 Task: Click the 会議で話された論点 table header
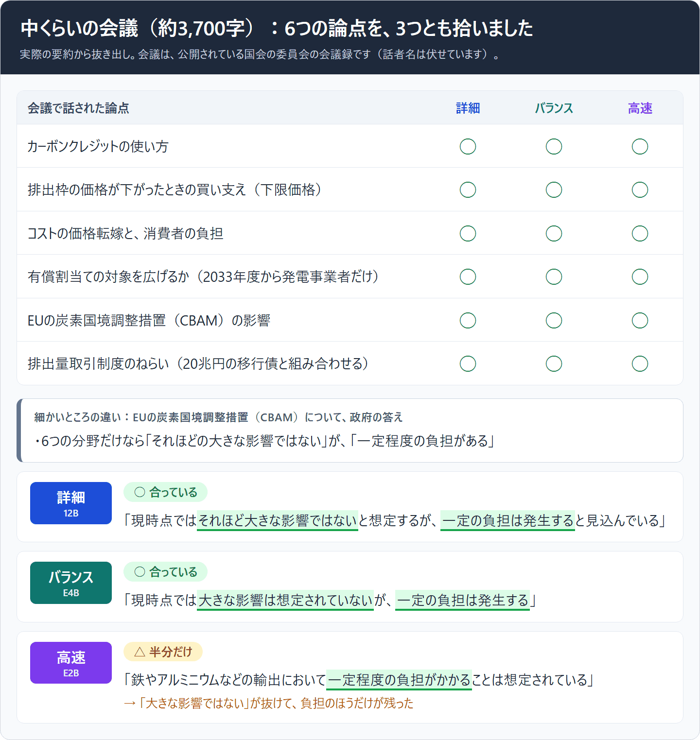point(78,108)
